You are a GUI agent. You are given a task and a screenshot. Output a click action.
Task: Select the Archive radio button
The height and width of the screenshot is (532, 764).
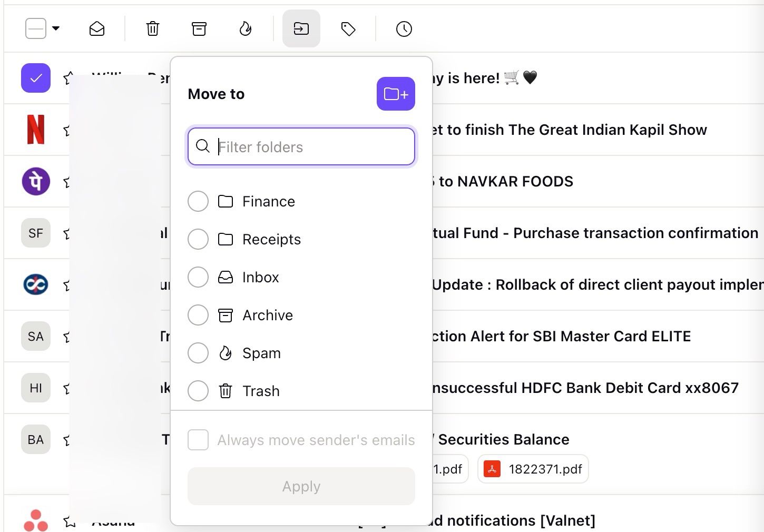click(198, 315)
